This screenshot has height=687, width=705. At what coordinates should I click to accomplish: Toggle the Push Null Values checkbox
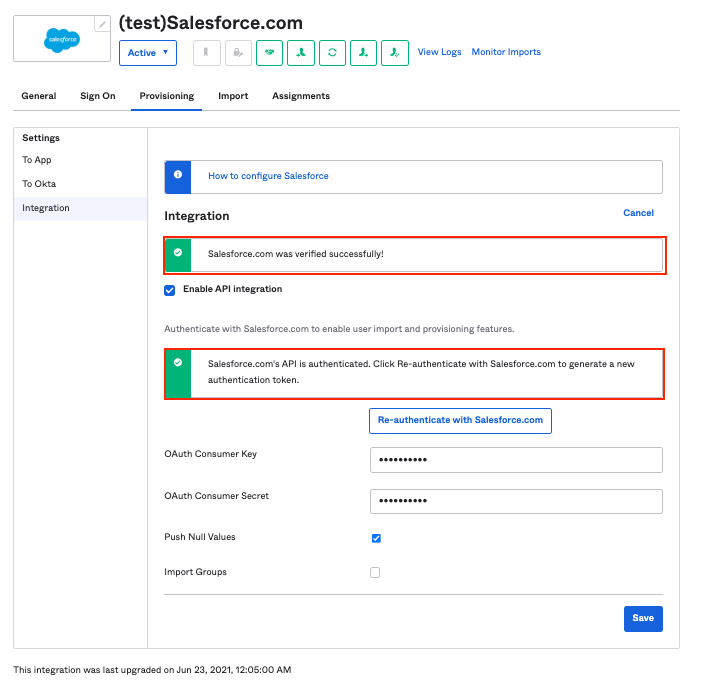(376, 538)
